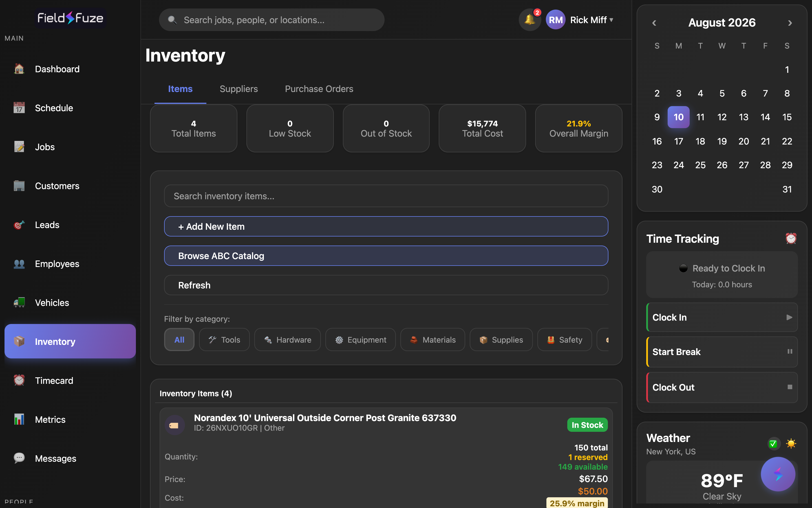Select August 10 in the calendar
The image size is (812, 508).
678,117
